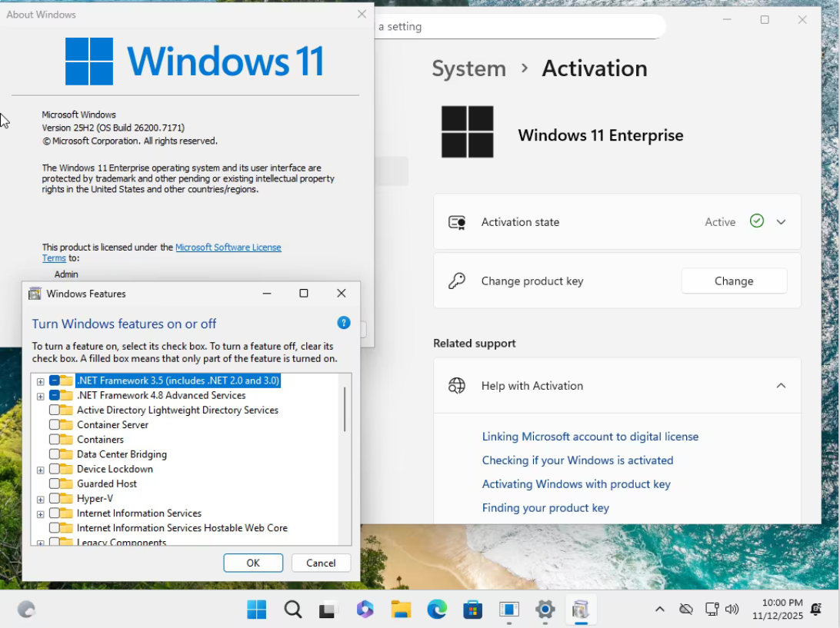Screen dimensions: 840x628
Task: Expand the Activation state section chevron
Action: click(781, 222)
